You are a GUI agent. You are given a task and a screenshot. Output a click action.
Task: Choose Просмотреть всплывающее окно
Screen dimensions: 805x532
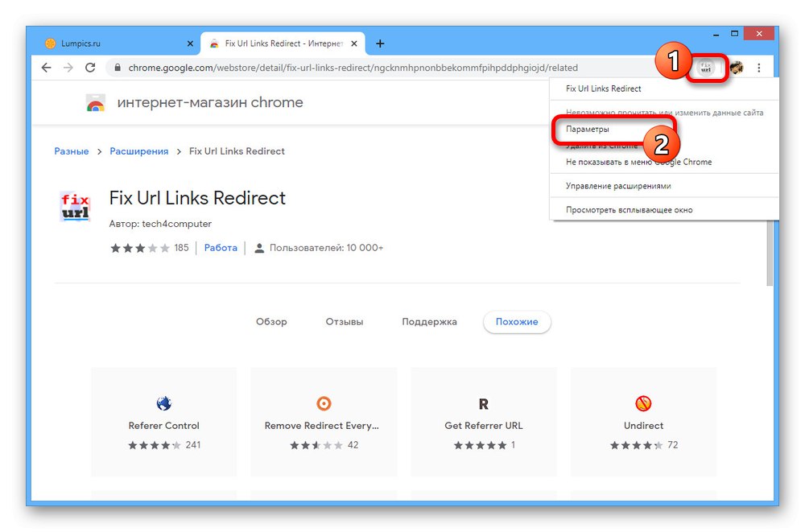(629, 210)
